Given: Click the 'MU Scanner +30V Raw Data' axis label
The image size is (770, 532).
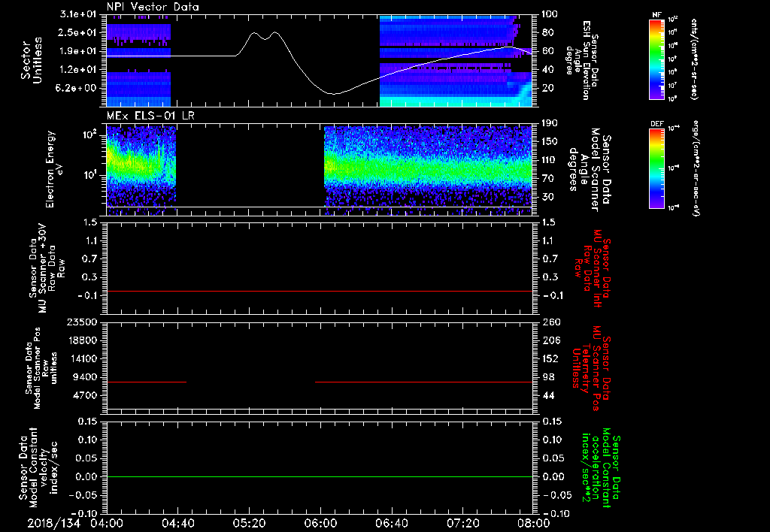Looking at the screenshot, I should (x=47, y=268).
